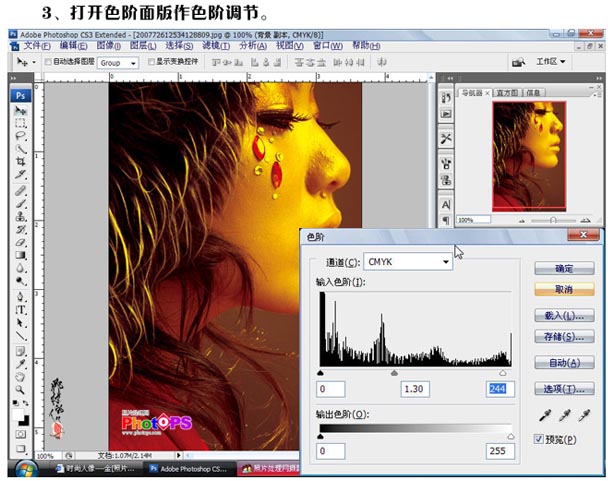Image resolution: width=608 pixels, height=481 pixels.
Task: Click the 选项(T)... button
Action: (x=564, y=388)
